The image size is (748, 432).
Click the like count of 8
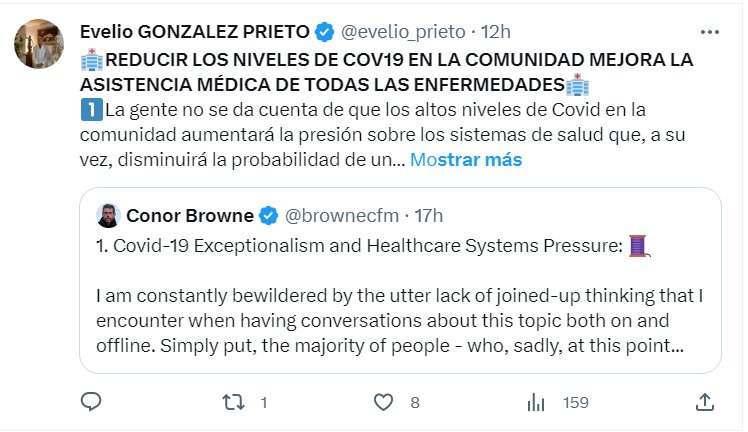[x=414, y=402]
